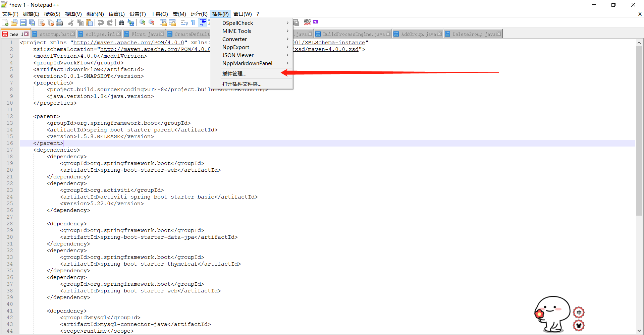
Task: Close the open 插件(P) menu
Action: 220,14
